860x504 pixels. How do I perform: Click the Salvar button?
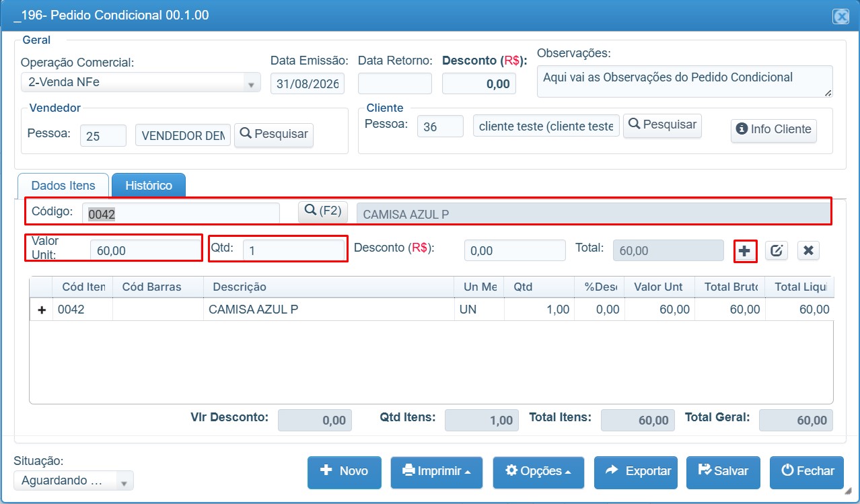723,472
